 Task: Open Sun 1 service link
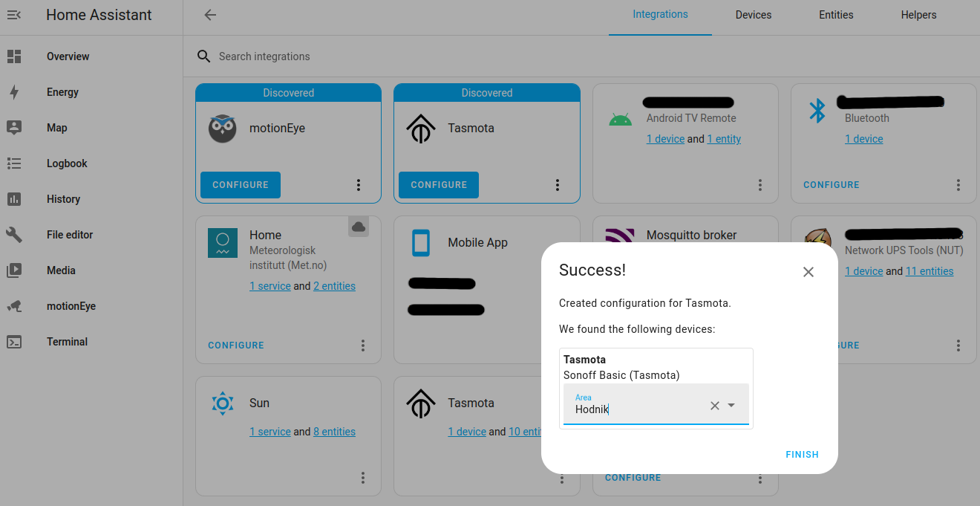270,432
